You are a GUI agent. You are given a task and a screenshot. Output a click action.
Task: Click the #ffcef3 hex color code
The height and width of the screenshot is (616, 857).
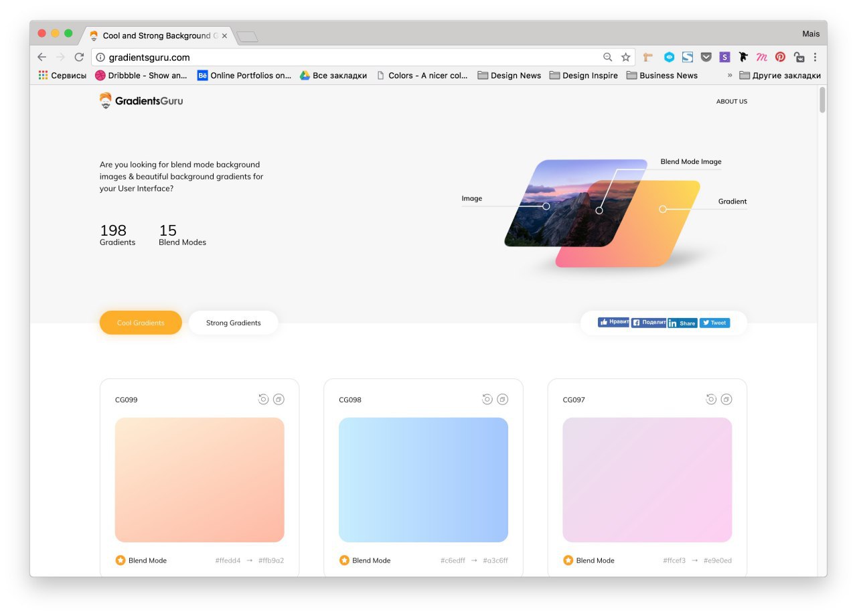674,560
